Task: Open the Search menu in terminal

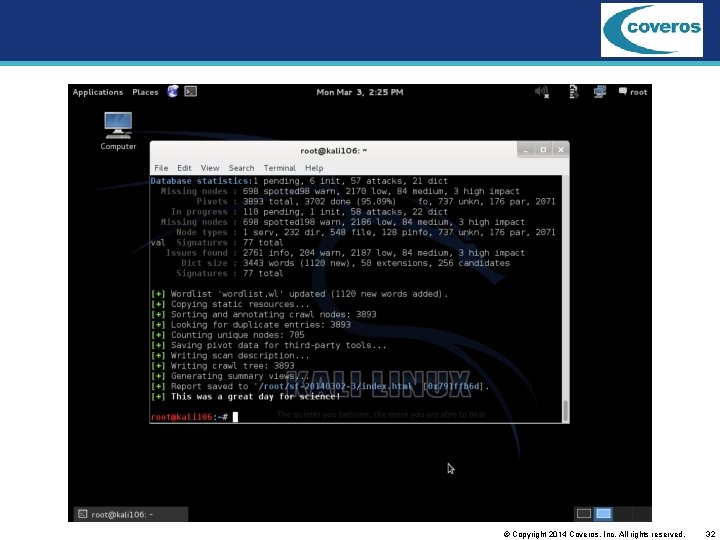Action: 241,168
